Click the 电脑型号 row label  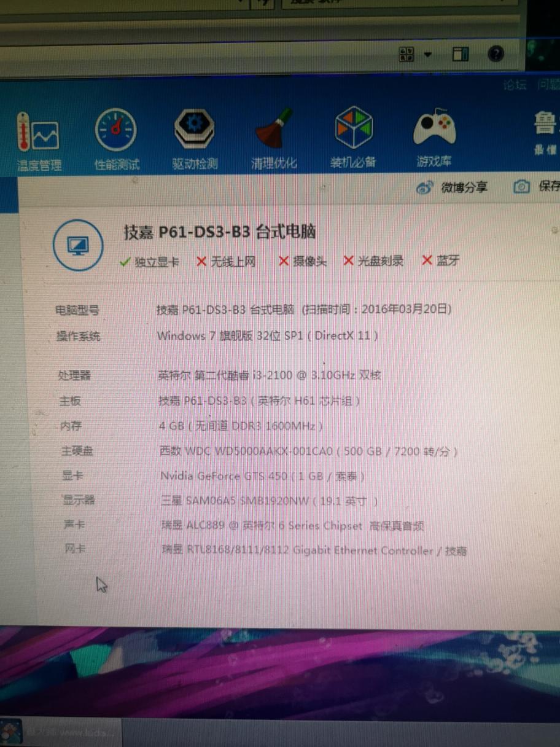(77, 310)
